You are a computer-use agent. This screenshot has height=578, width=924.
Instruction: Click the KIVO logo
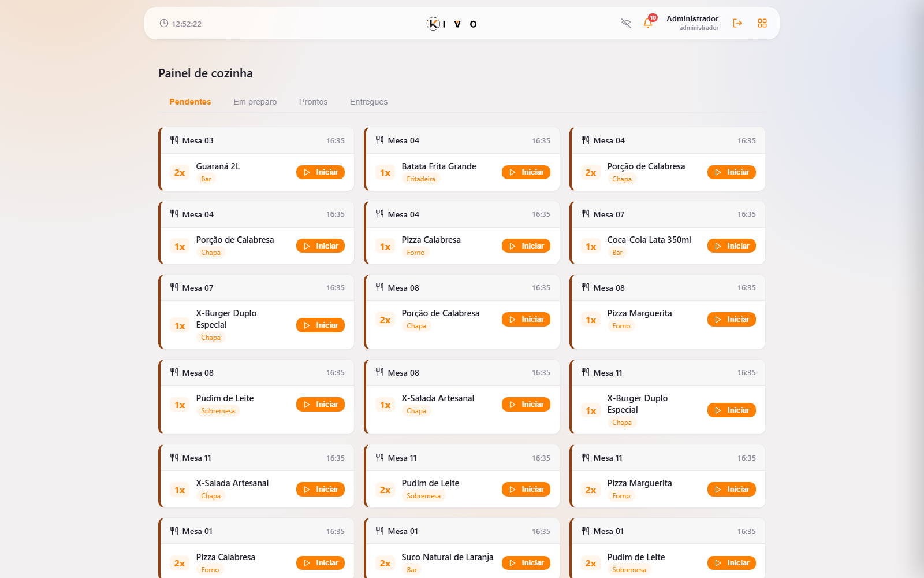pos(452,24)
